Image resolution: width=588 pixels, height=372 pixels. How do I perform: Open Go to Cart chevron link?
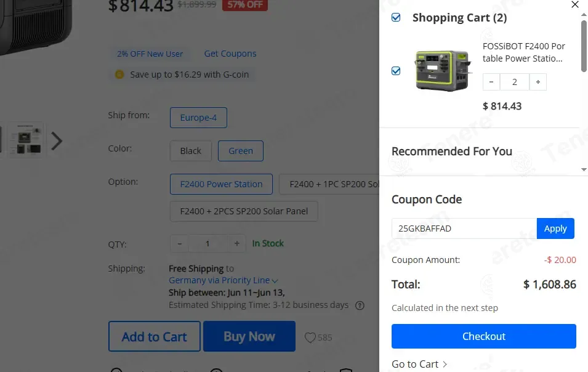tap(419, 364)
